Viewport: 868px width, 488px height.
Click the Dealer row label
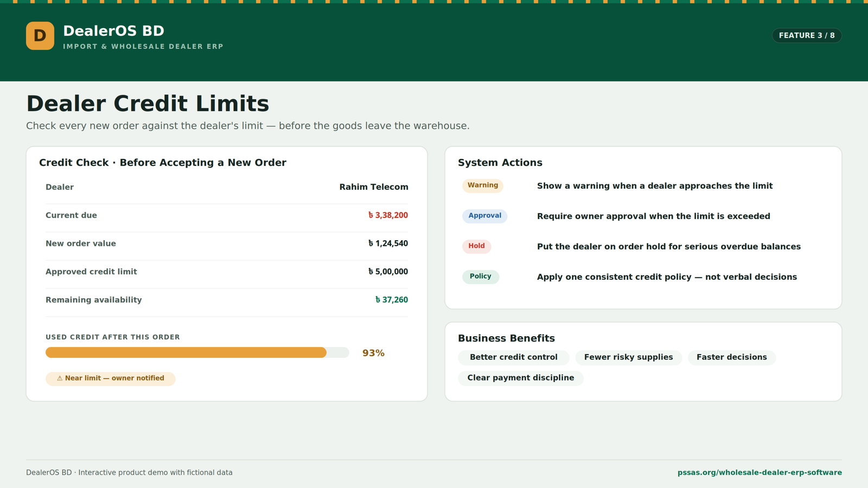pos(60,187)
